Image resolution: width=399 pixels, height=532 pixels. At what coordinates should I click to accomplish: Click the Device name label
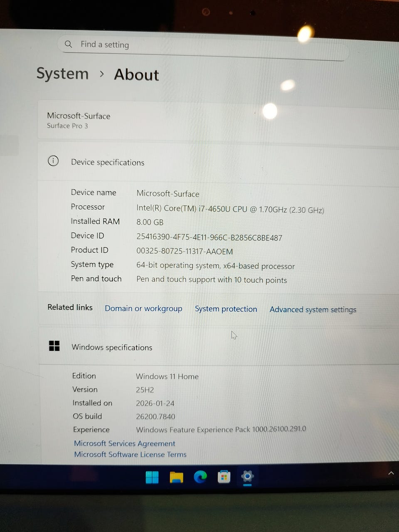pos(94,192)
